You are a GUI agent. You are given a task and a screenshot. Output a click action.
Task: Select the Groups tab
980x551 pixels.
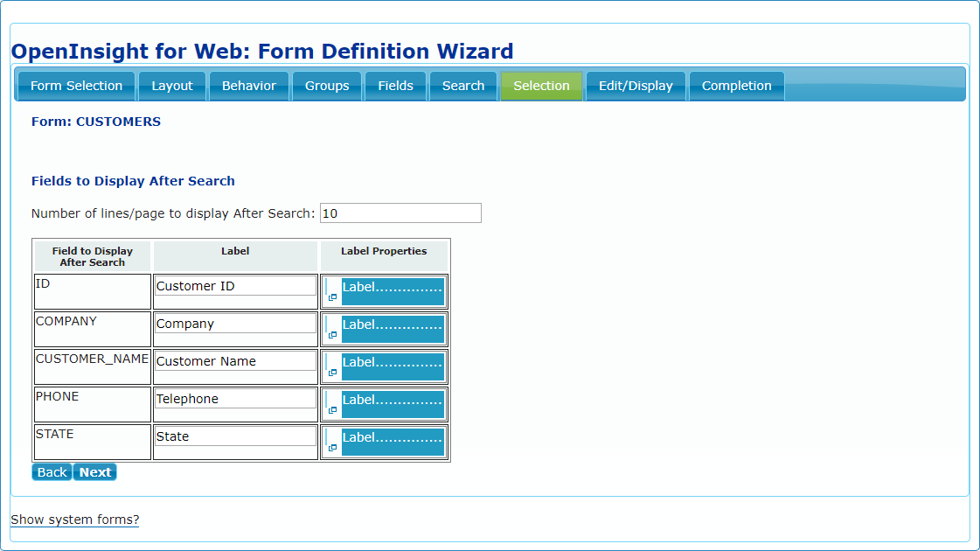coord(327,86)
